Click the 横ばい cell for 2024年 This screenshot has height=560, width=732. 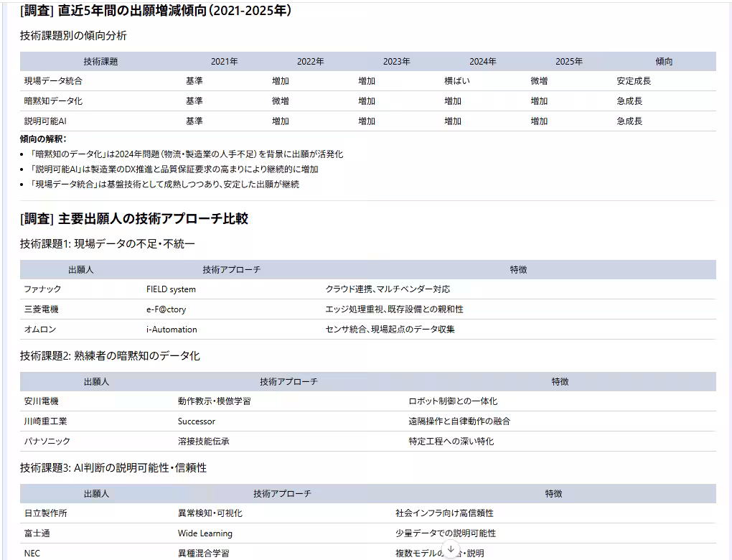(457, 81)
